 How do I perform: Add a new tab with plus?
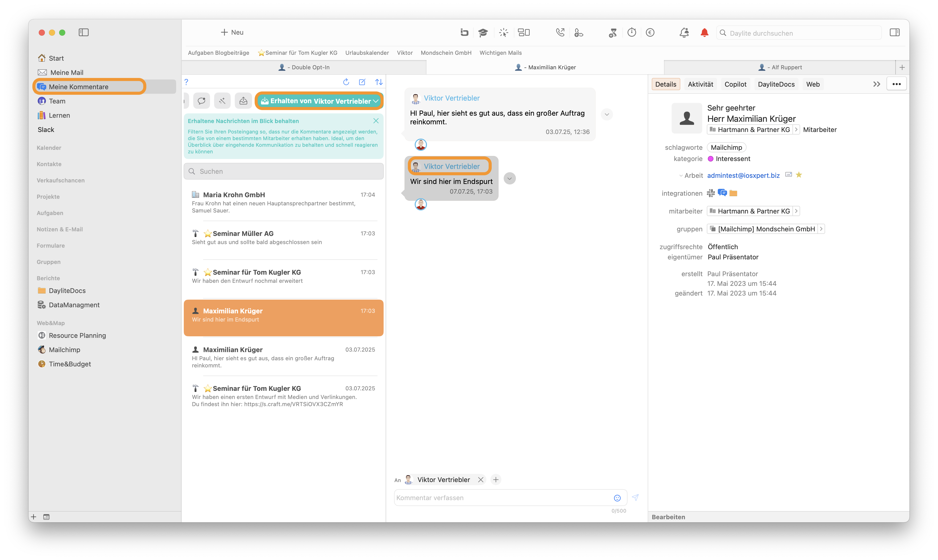[x=902, y=67]
